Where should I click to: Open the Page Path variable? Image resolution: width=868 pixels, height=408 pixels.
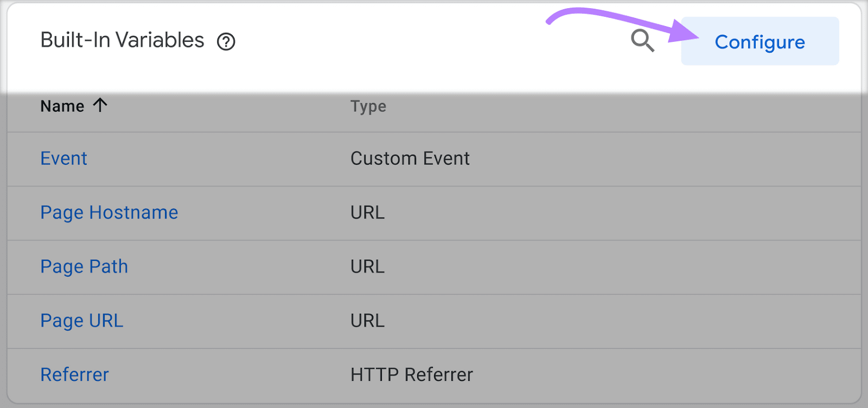(x=84, y=266)
